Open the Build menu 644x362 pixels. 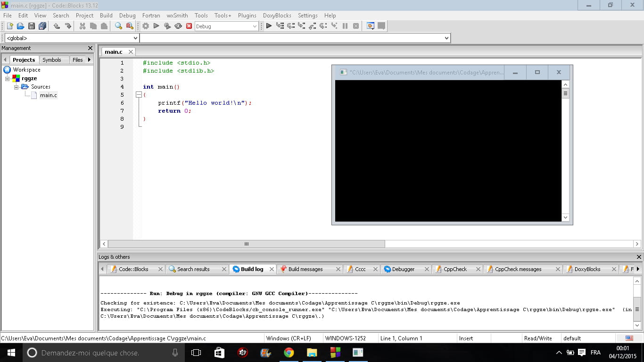(106, 16)
